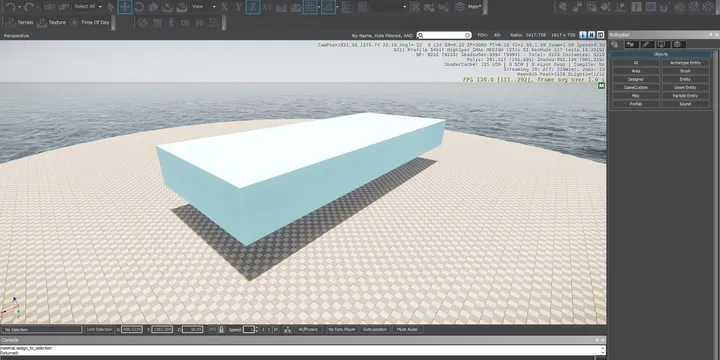720x360 pixels.
Task: Switch to RollupBar Objects hand tab
Action: click(x=615, y=45)
